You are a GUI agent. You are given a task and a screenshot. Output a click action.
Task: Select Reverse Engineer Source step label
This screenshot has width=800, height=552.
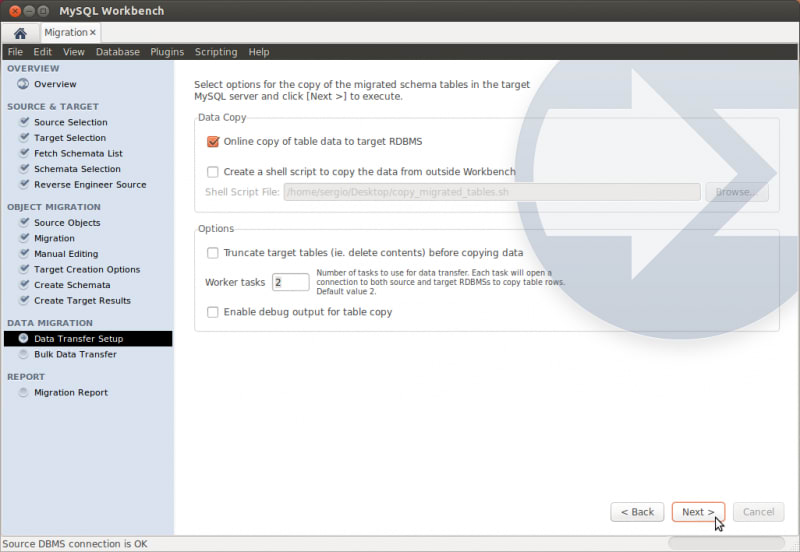[90, 185]
